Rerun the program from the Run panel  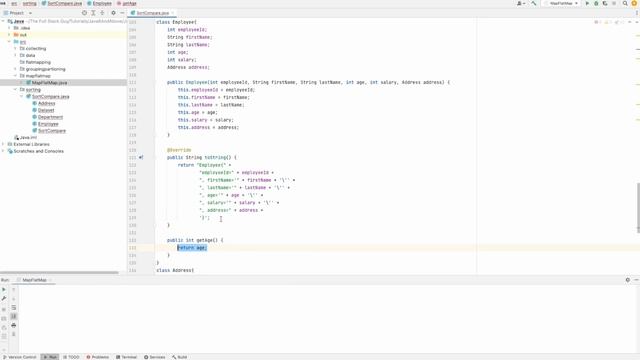[x=4, y=289]
